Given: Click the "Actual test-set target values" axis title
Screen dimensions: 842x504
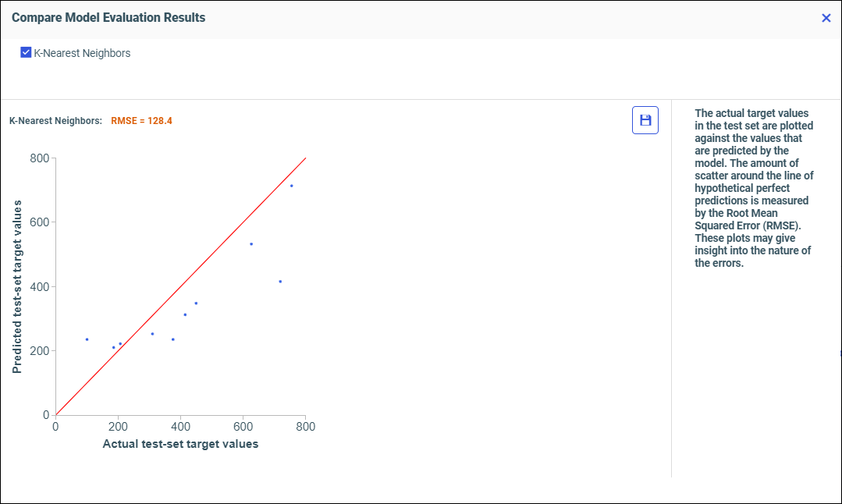Looking at the screenshot, I should pyautogui.click(x=180, y=444).
